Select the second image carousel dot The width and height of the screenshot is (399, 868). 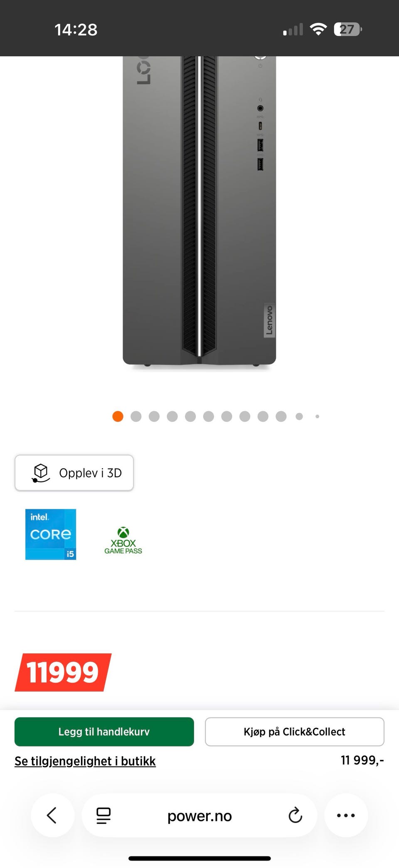136,417
